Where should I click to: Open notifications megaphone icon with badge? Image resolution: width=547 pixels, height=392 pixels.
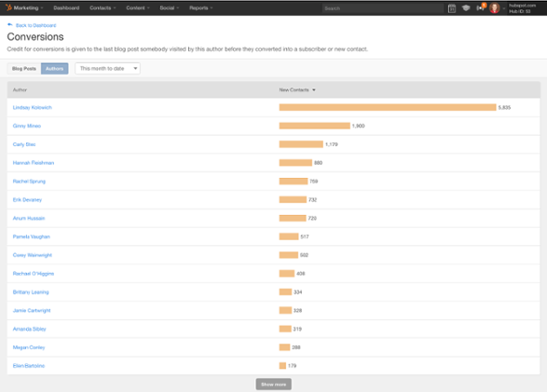click(481, 7)
